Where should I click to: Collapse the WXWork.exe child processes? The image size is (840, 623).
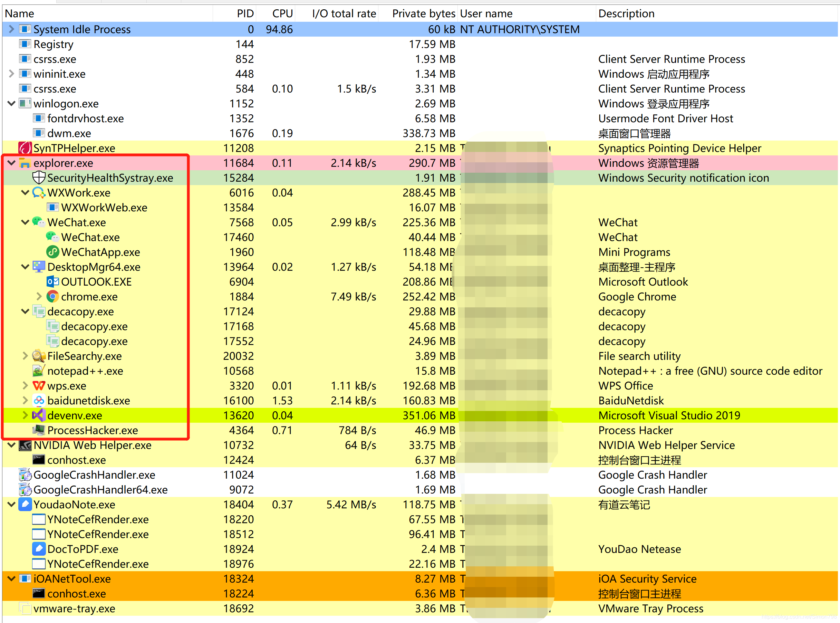pyautogui.click(x=25, y=193)
